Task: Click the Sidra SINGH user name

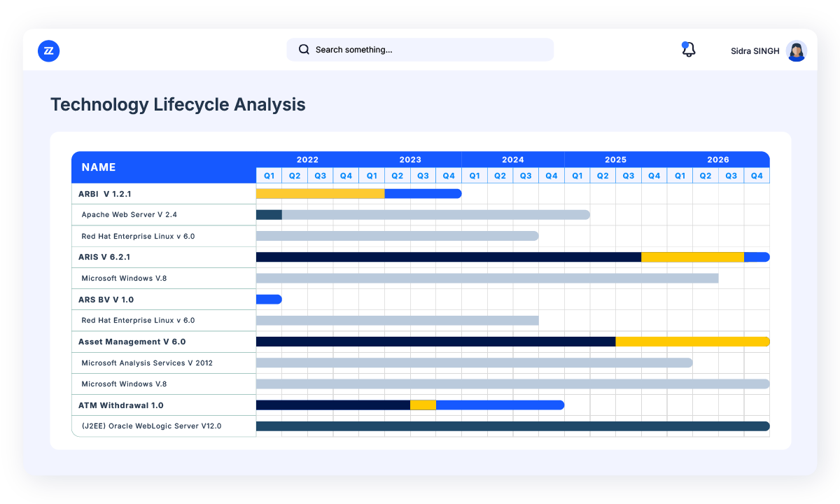Action: [755, 51]
